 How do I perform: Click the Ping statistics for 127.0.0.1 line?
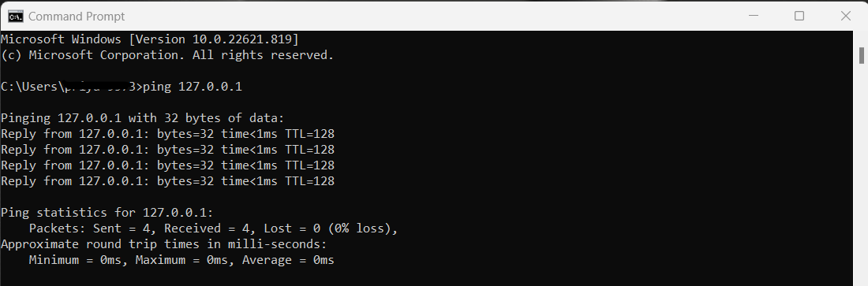(x=107, y=213)
